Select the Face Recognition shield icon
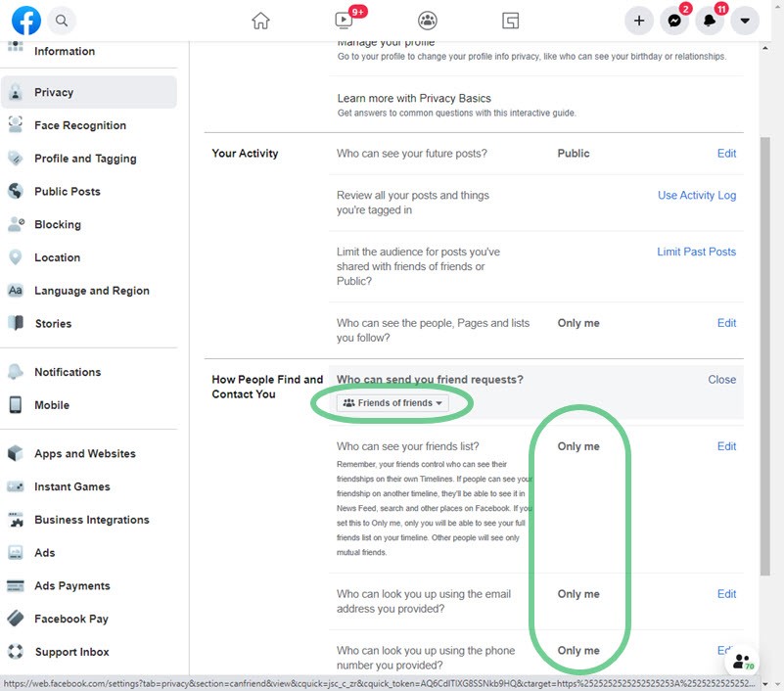784x691 pixels. 15,125
